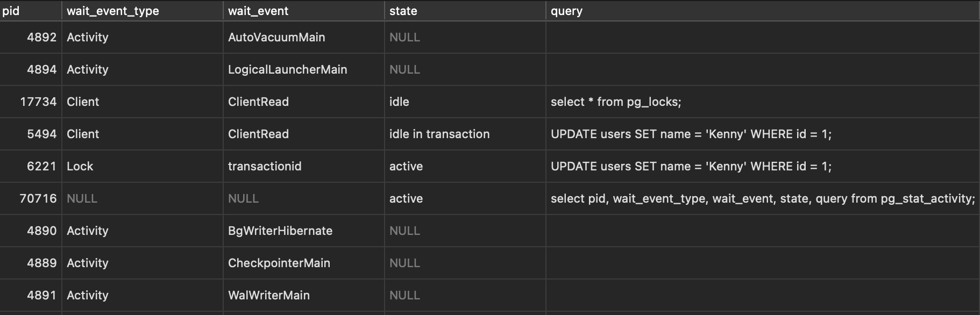The width and height of the screenshot is (980, 315).
Task: Click the pg_stat_activity query cell
Action: pos(762,198)
